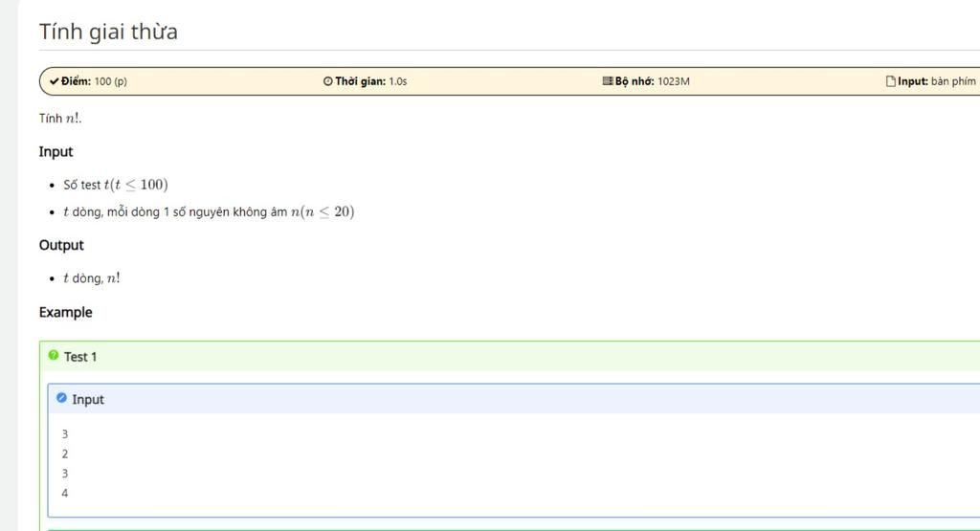Click the green question icon of Test 1
Image resolution: width=980 pixels, height=531 pixels.
(x=54, y=356)
